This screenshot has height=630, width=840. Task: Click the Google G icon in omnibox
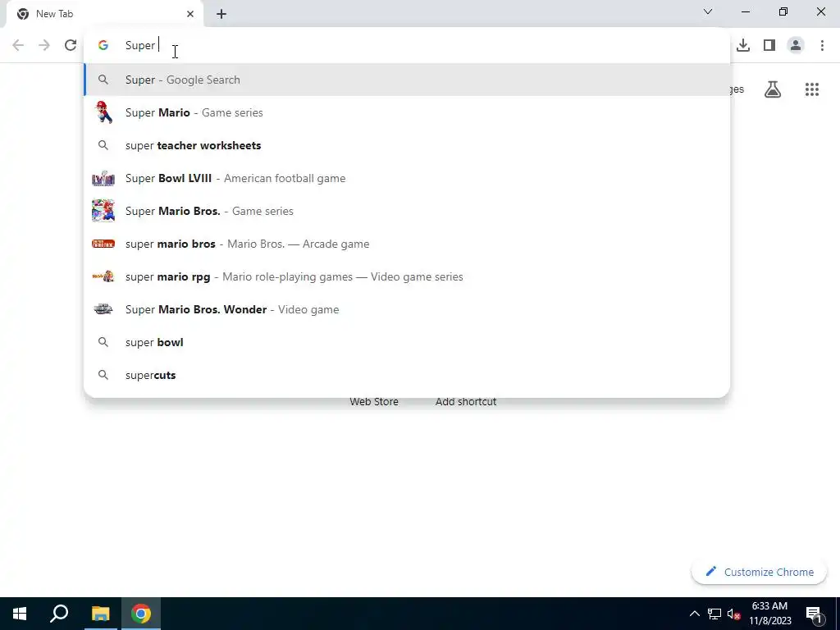pyautogui.click(x=103, y=45)
